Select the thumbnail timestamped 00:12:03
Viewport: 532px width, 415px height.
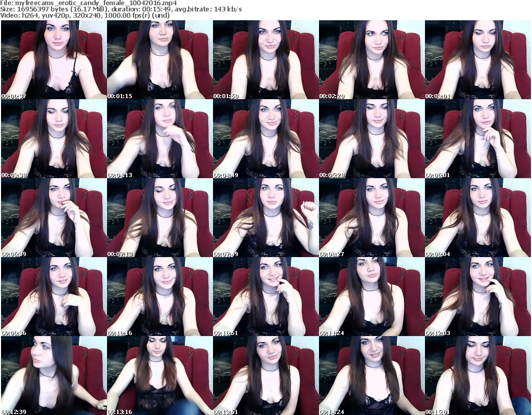coord(478,297)
